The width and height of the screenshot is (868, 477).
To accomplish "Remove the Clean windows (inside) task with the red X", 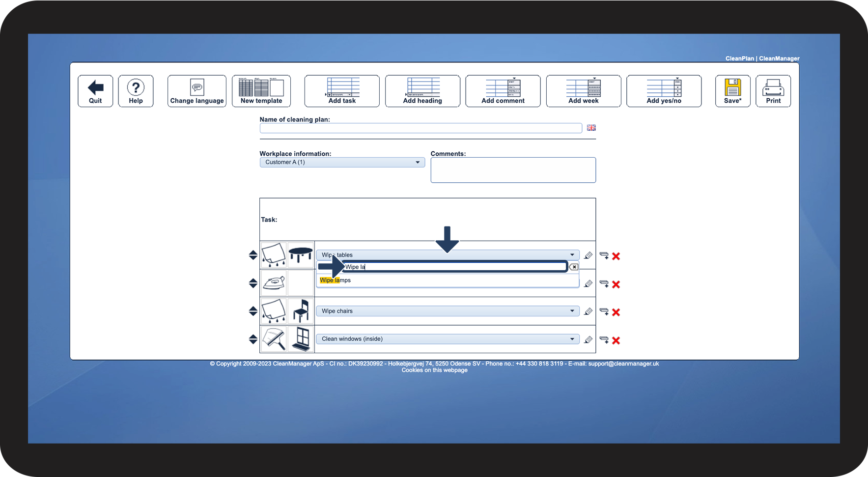I will 616,340.
